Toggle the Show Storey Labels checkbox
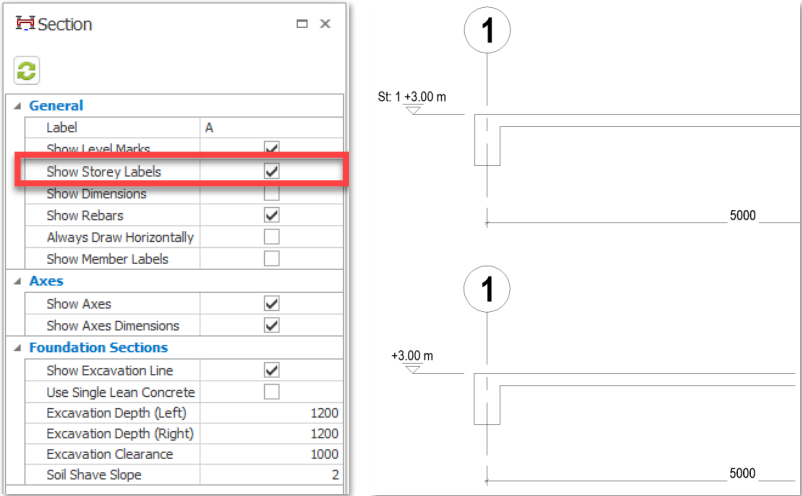Screen dimensions: 802x496 (271, 171)
